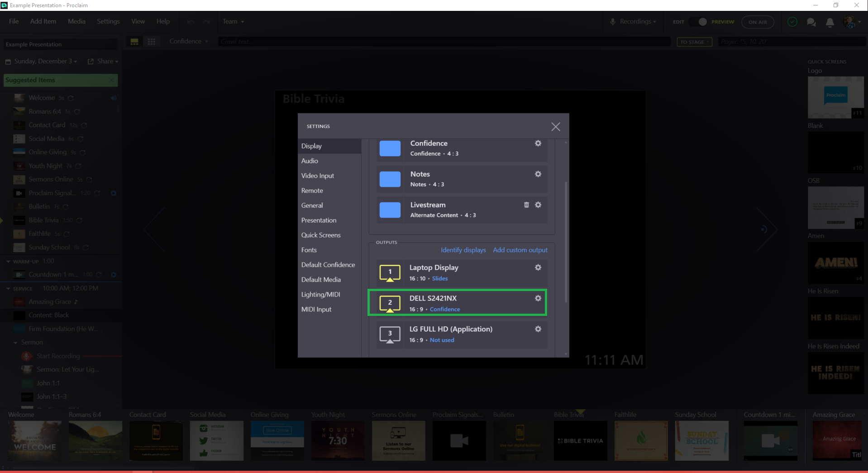Click the Notes blue screen thumbnail

[390, 179]
